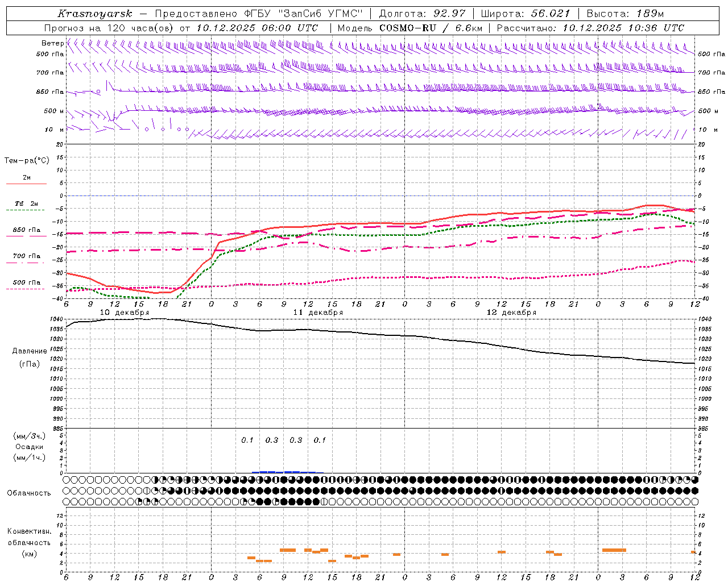This screenshot has width=728, height=582.
Task: Click the Высота: 189м value
Action: click(x=624, y=14)
